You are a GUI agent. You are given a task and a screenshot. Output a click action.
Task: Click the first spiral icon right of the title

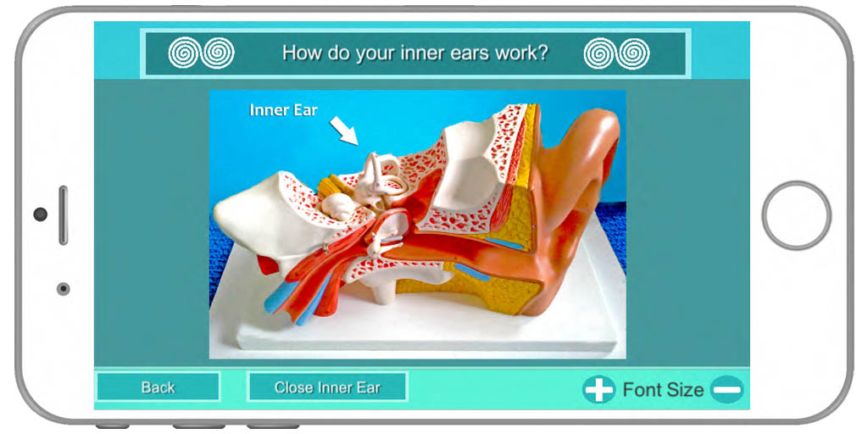[599, 53]
